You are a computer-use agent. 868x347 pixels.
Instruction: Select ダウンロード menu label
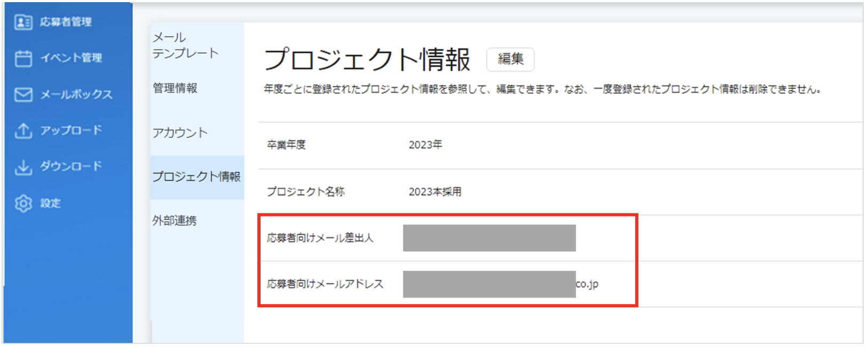pos(71,167)
